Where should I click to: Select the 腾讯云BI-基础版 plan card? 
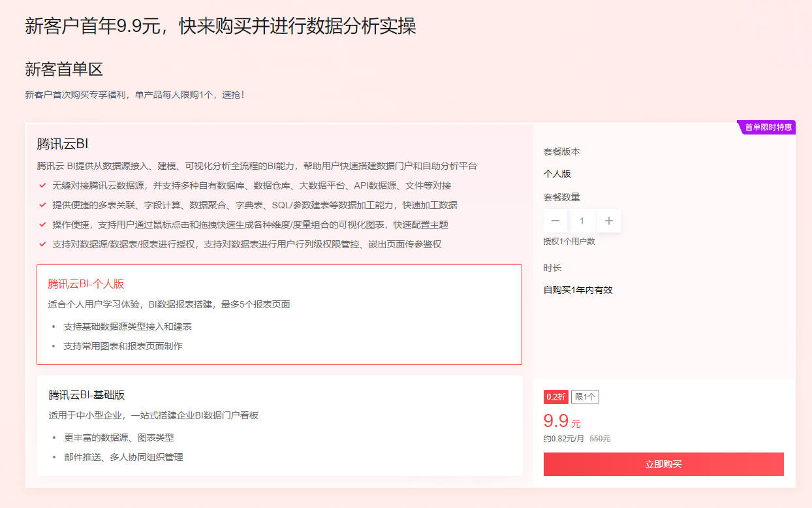click(279, 426)
